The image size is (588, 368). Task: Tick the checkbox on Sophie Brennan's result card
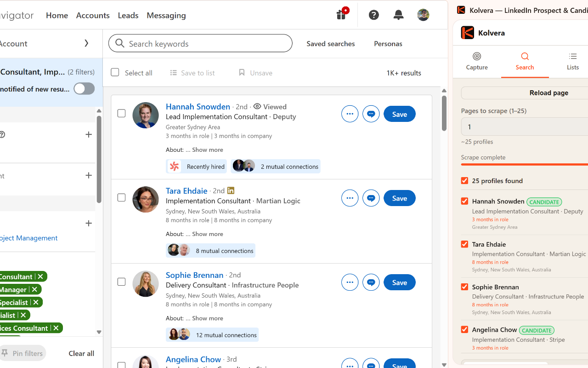pos(121,282)
